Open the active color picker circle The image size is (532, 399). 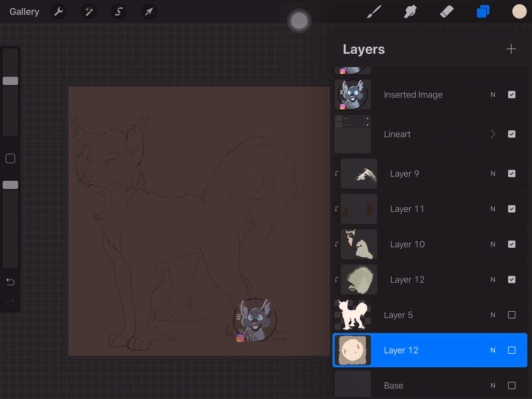519,12
